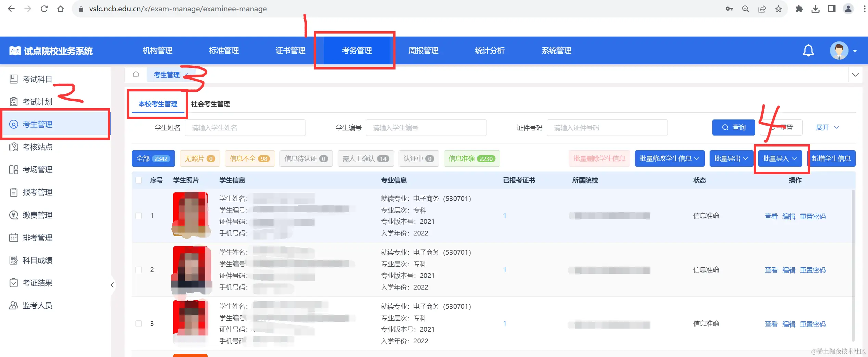The width and height of the screenshot is (868, 357).
Task: Click the 查询 search button
Action: pyautogui.click(x=734, y=127)
